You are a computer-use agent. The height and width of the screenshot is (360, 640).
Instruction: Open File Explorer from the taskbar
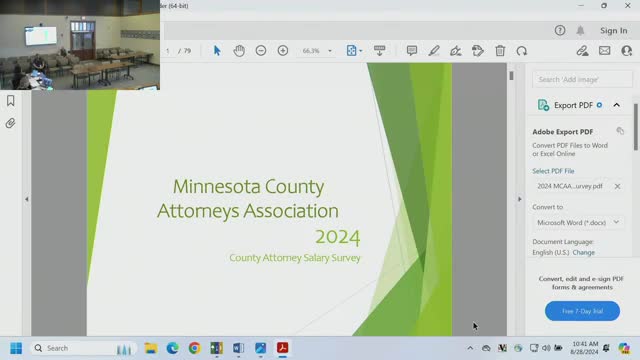pyautogui.click(x=151, y=348)
